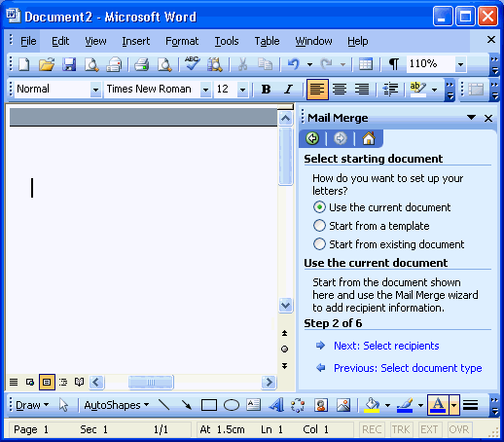
Task: Open the Format menu
Action: click(182, 41)
